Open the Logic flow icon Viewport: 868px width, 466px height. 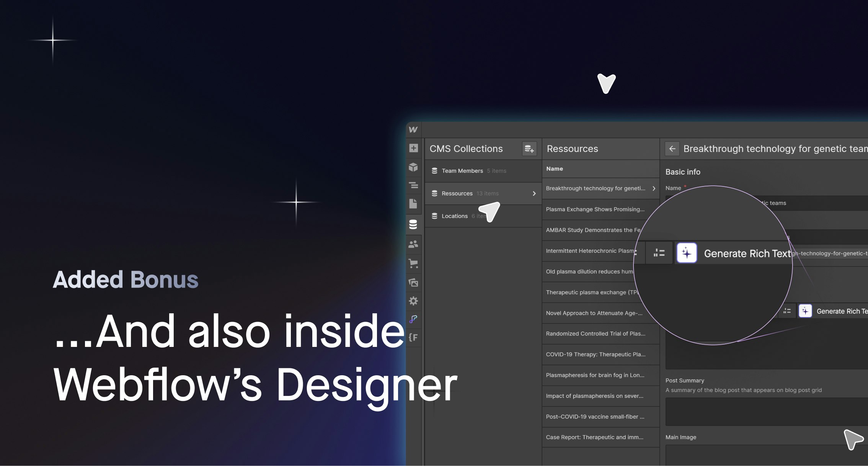coord(413,319)
